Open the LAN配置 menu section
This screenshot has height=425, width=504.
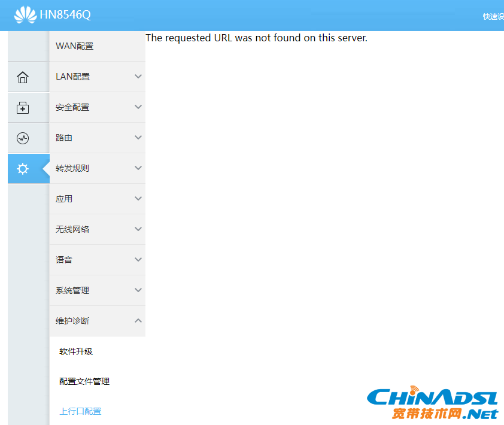click(98, 77)
